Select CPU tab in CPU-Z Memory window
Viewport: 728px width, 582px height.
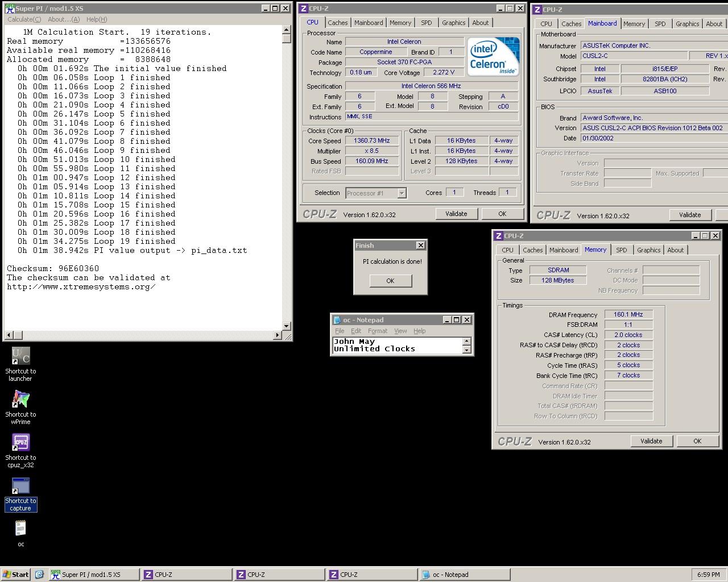[x=507, y=250]
